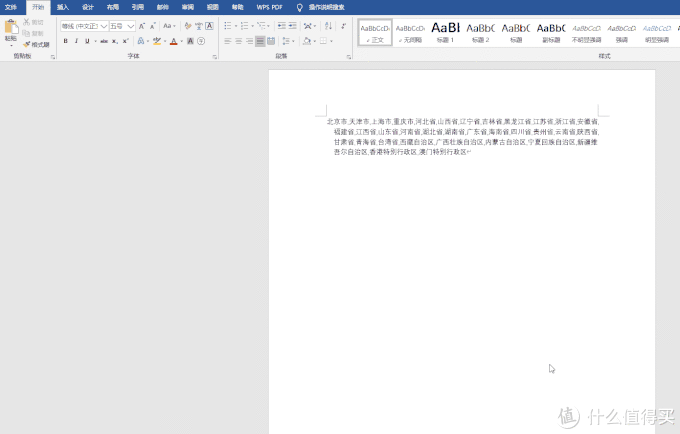Sort the selected text icon
This screenshot has height=434, width=680.
pyautogui.click(x=328, y=26)
